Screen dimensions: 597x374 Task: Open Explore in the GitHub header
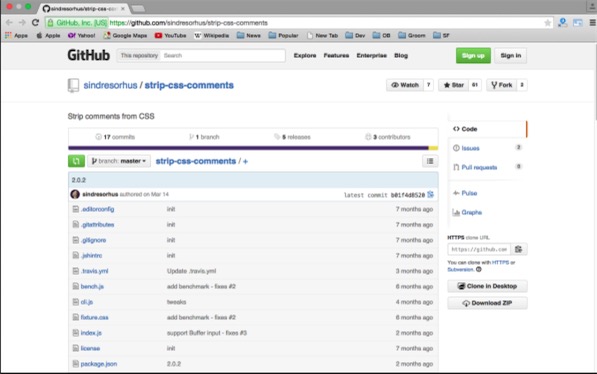click(x=305, y=56)
